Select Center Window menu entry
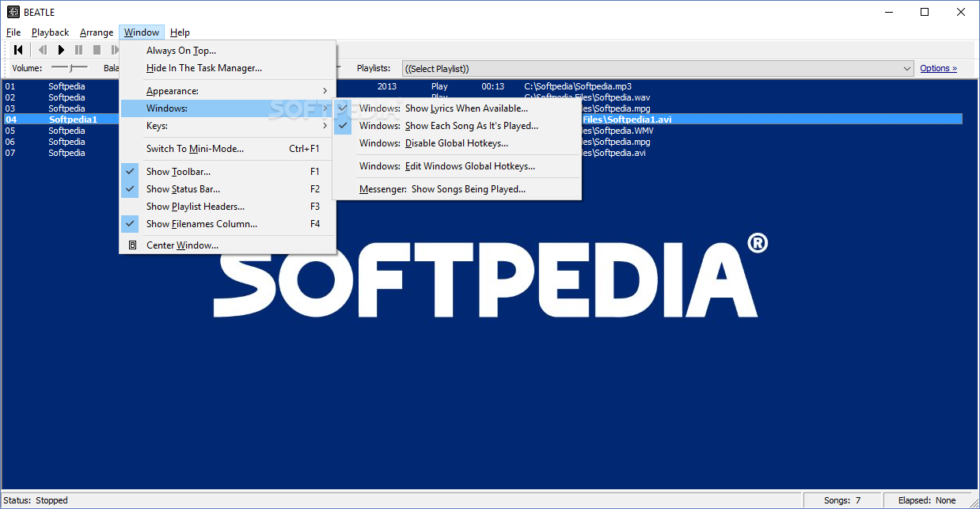The width and height of the screenshot is (980, 509). tap(229, 245)
